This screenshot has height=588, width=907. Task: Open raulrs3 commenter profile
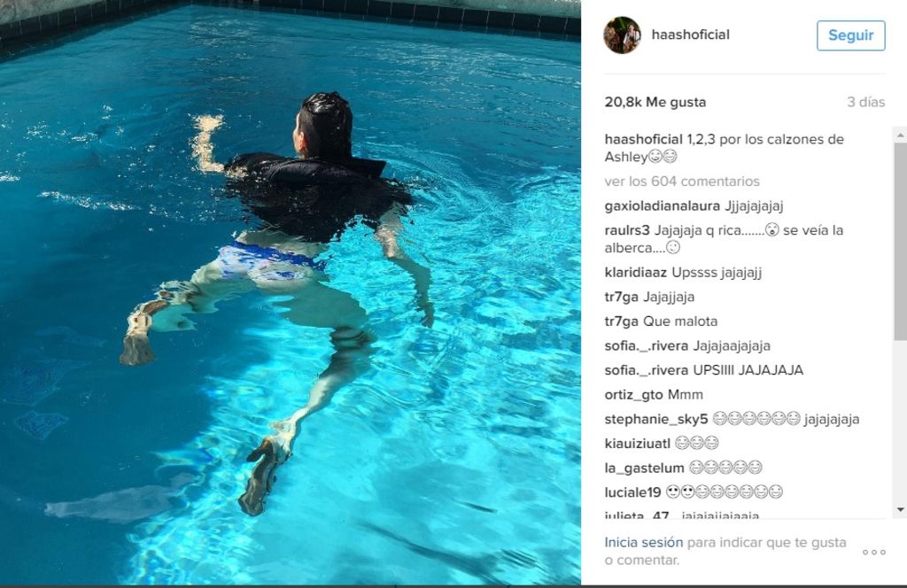click(627, 230)
